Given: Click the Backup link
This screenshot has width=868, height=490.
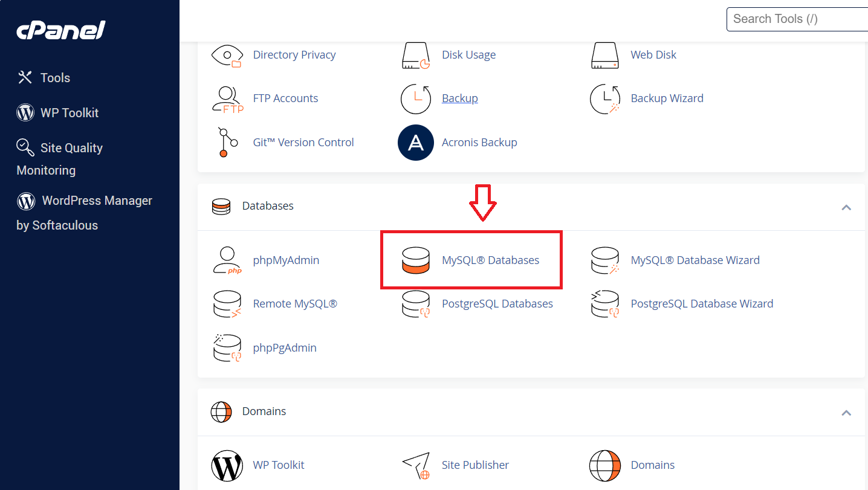Looking at the screenshot, I should tap(459, 98).
